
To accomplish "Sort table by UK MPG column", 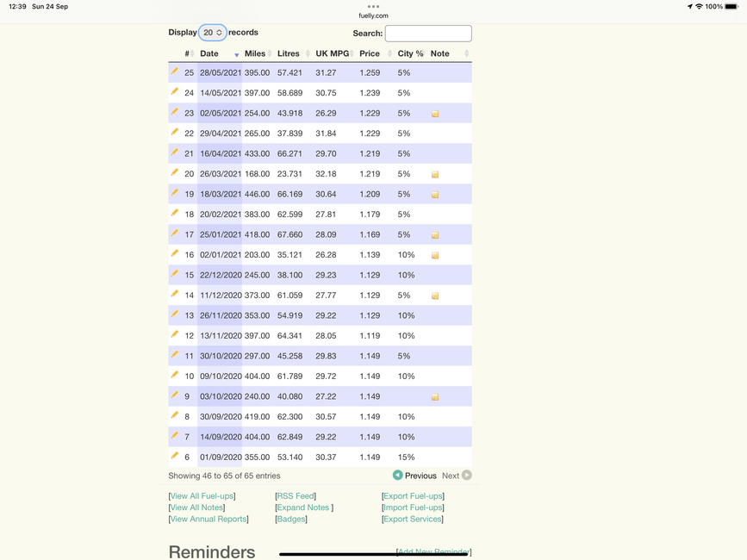I will 334,53.
